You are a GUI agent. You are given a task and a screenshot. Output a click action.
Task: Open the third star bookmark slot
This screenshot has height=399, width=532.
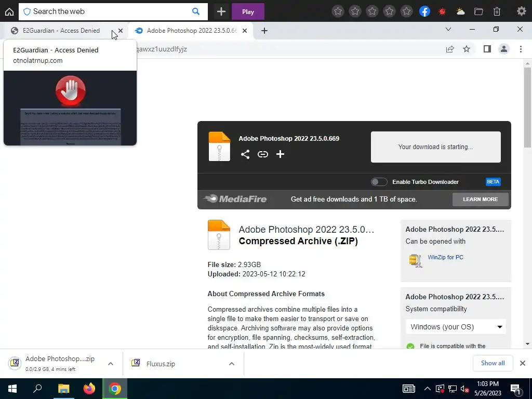[372, 11]
